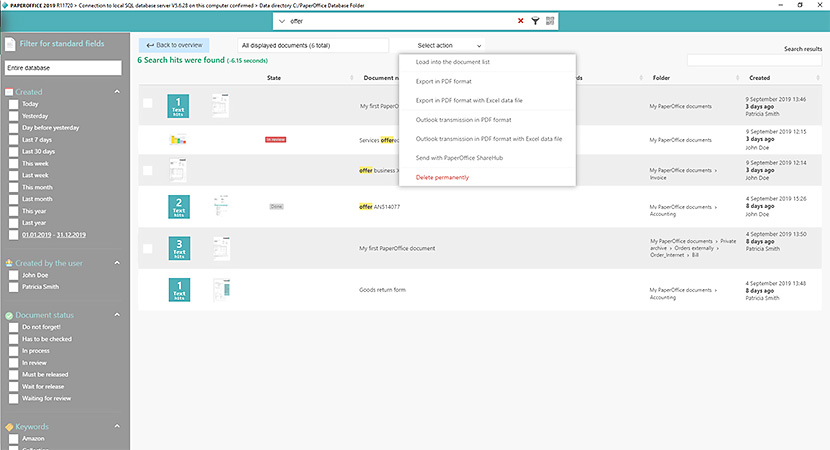Check the Must be released status
Viewport: 830px width, 450px height.
(x=14, y=375)
